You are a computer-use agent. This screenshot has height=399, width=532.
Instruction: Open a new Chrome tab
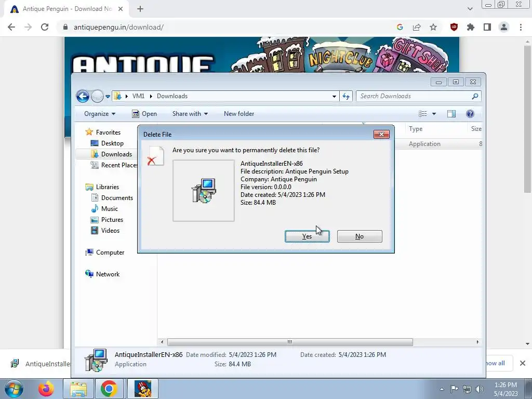click(x=140, y=9)
